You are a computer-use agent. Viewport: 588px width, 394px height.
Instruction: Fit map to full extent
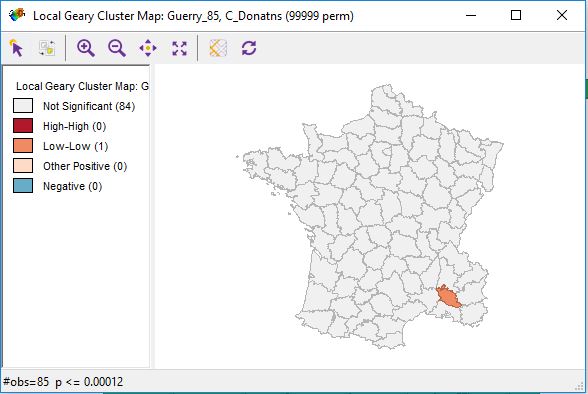(x=179, y=48)
